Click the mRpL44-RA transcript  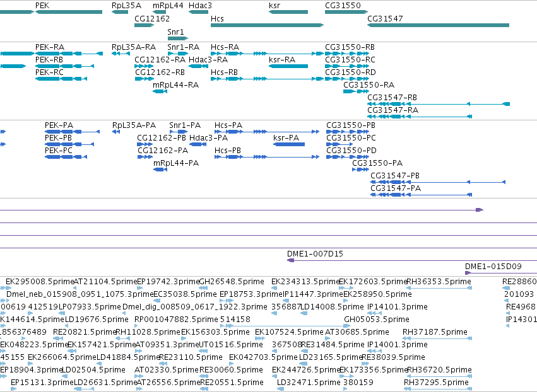click(x=160, y=91)
